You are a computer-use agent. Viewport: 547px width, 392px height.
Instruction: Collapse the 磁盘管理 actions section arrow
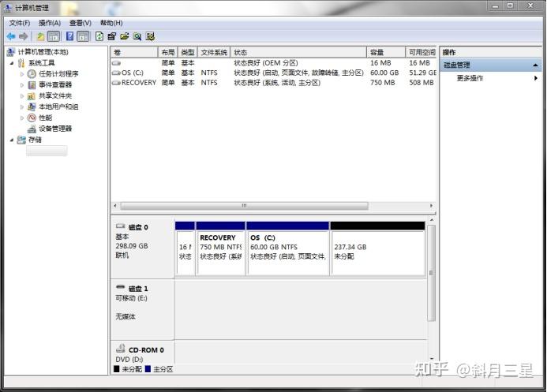click(535, 65)
